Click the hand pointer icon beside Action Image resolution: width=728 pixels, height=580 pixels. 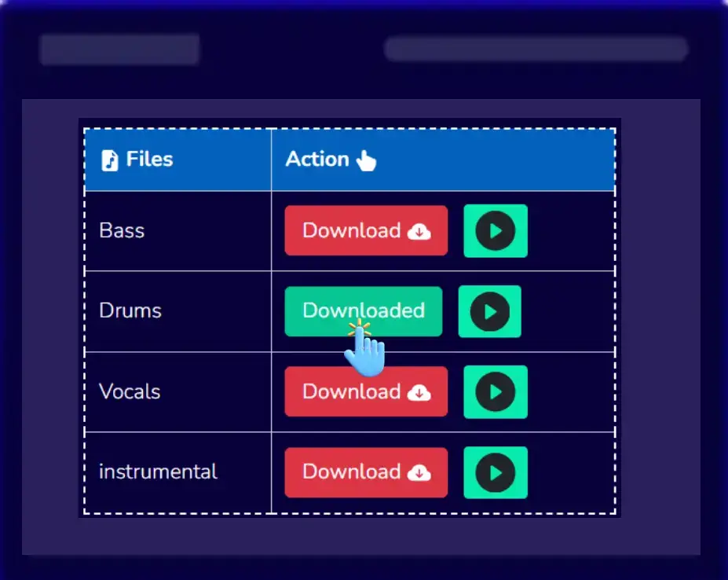point(366,161)
